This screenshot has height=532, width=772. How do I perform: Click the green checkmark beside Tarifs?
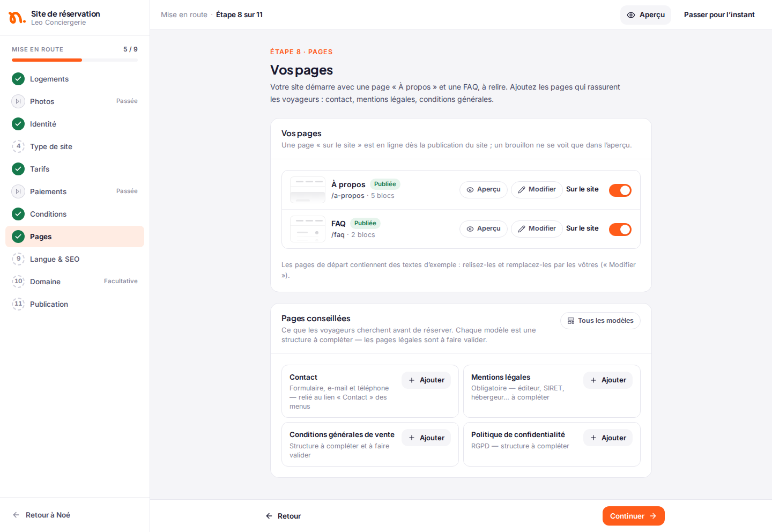(x=18, y=169)
